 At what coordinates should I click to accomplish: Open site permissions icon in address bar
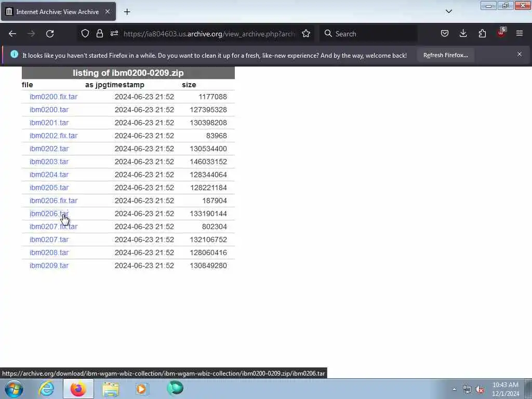114,34
